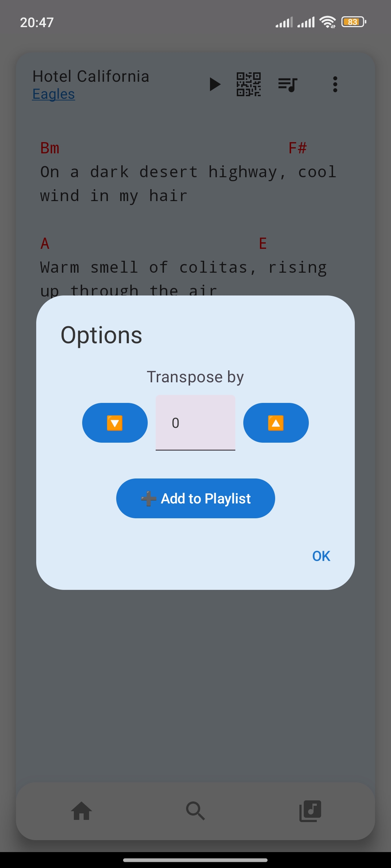This screenshot has height=868, width=391.
Task: Select the transpose value field
Action: click(195, 422)
